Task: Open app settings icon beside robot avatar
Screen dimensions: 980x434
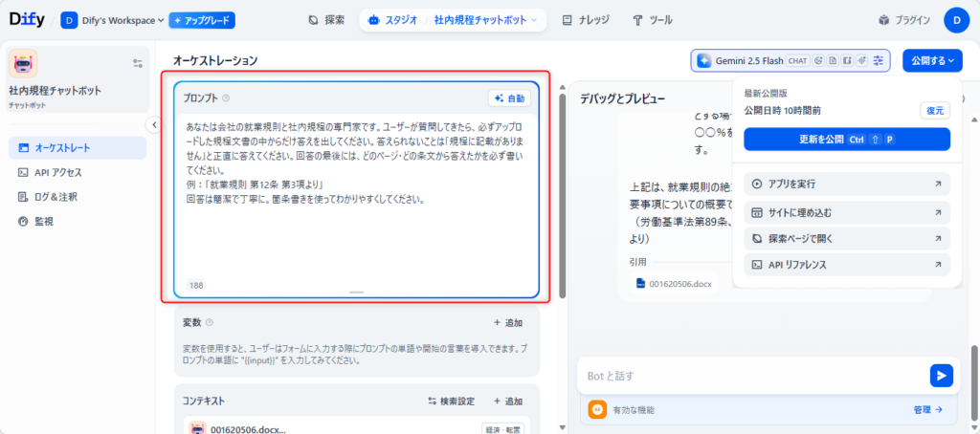Action: tap(137, 63)
